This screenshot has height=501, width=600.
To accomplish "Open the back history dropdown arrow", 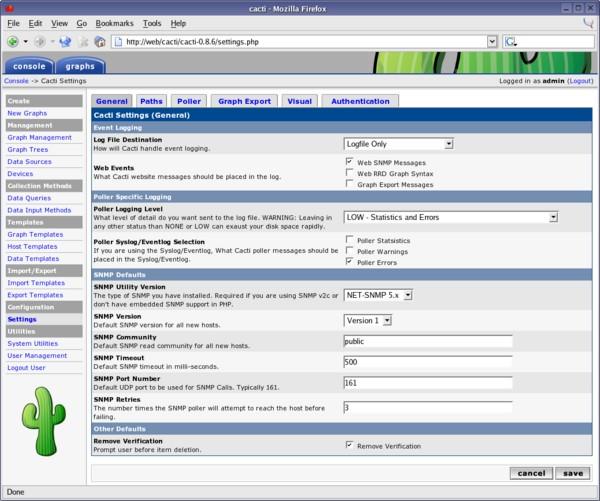I will point(26,42).
